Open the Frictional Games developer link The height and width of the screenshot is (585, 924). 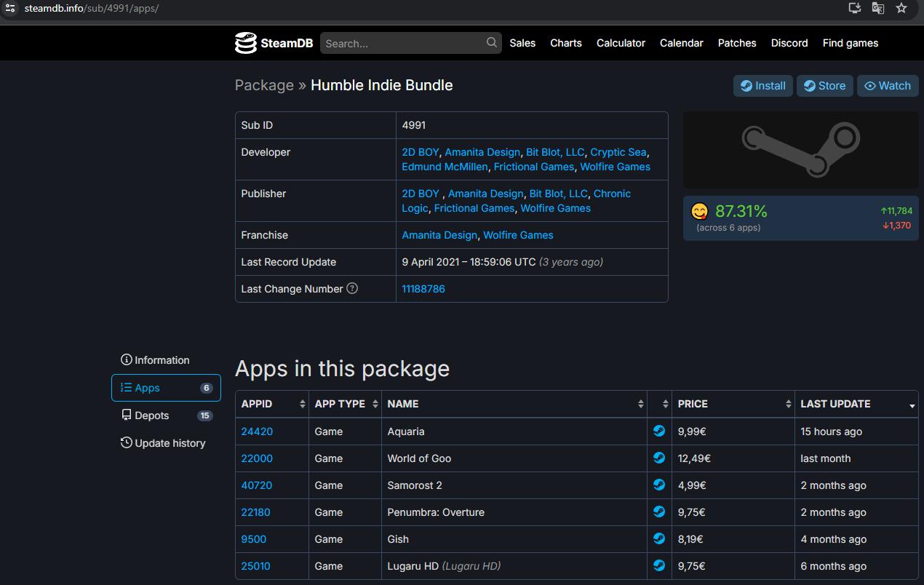point(533,167)
